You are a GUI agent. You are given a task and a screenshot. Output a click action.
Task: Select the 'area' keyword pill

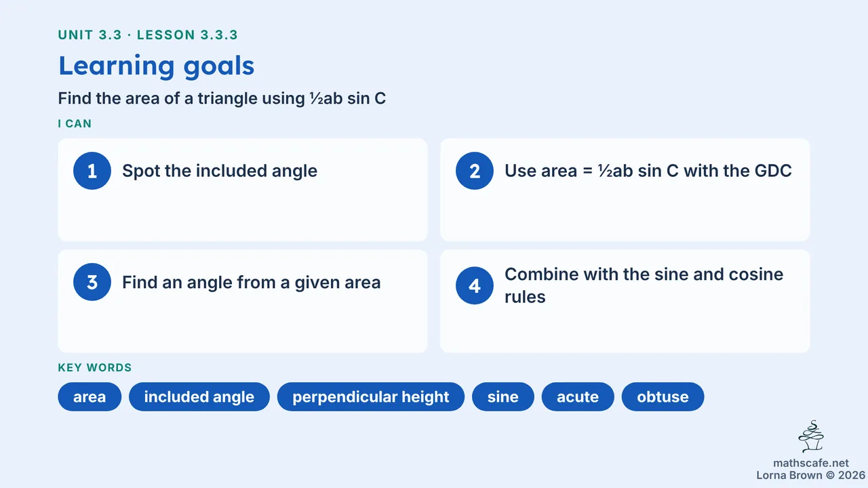(x=90, y=397)
